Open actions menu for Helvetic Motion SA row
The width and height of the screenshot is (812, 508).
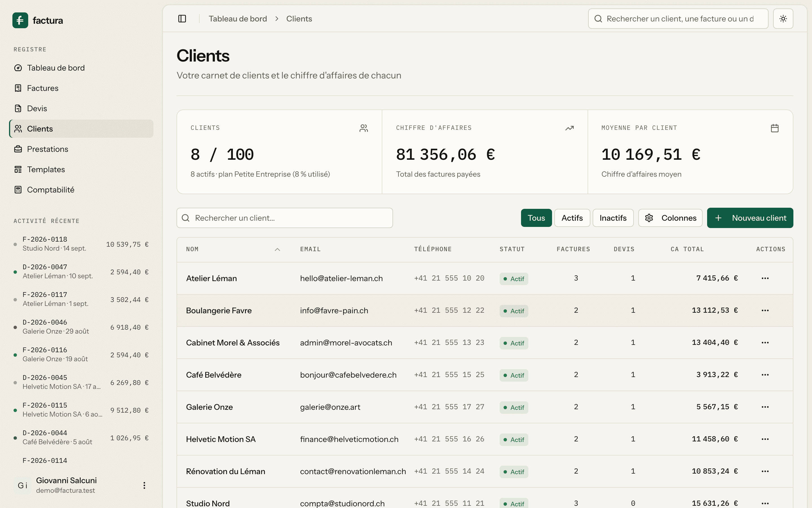pyautogui.click(x=765, y=439)
